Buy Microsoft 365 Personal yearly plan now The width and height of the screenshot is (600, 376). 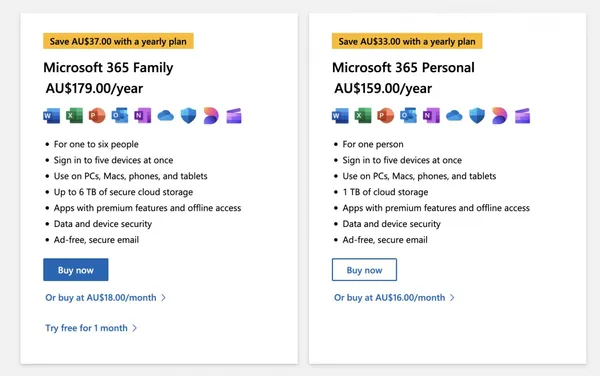(364, 270)
